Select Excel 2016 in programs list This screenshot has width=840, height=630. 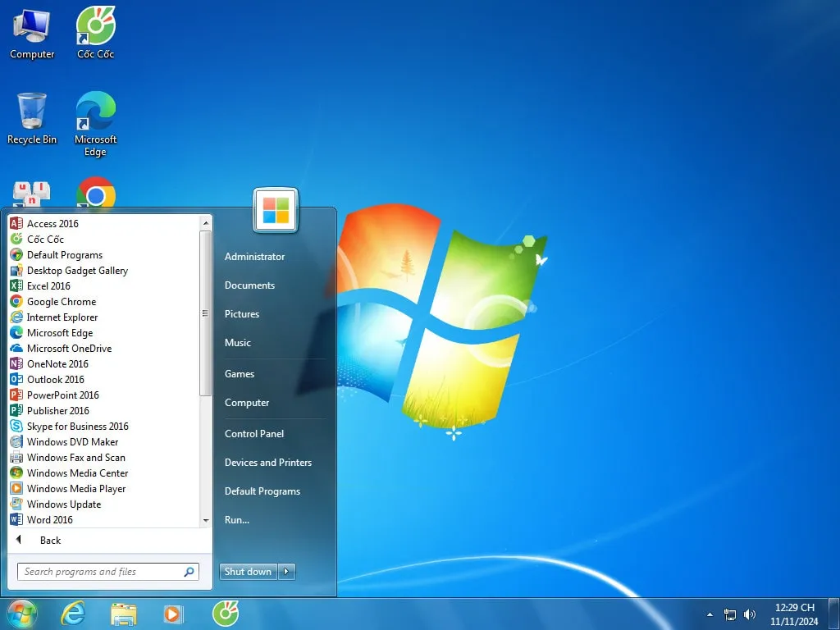(48, 286)
